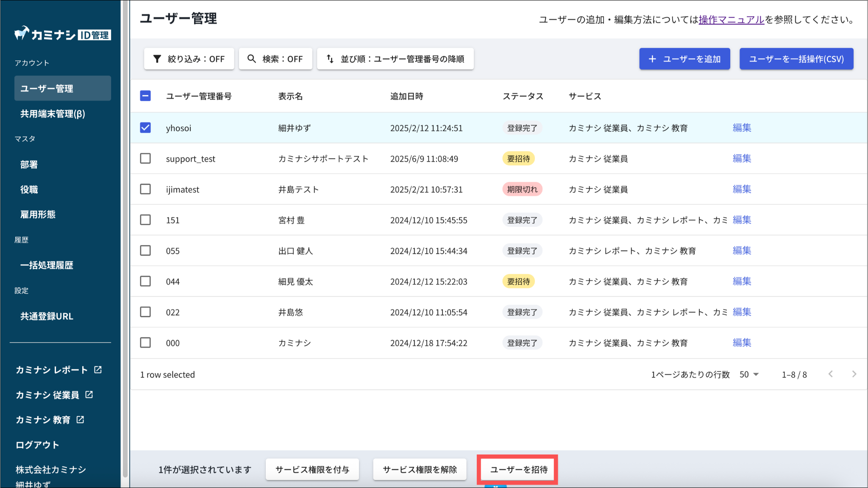Image resolution: width=868 pixels, height=488 pixels.
Task: Open ユーザー管理 in sidebar
Action: click(63, 88)
